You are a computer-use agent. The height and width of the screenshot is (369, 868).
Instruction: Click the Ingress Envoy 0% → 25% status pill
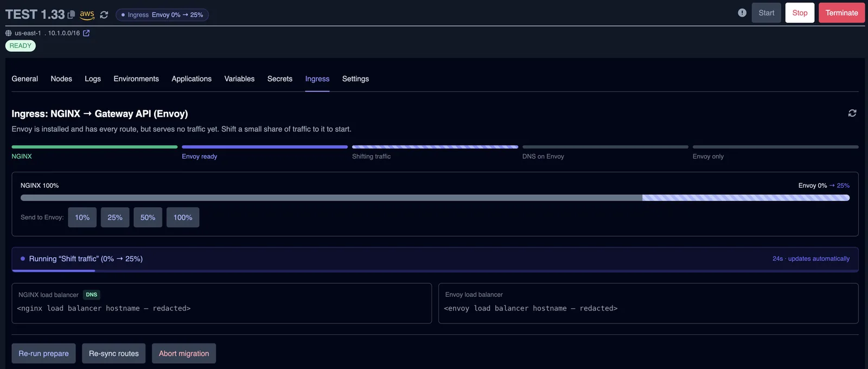pyautogui.click(x=162, y=15)
